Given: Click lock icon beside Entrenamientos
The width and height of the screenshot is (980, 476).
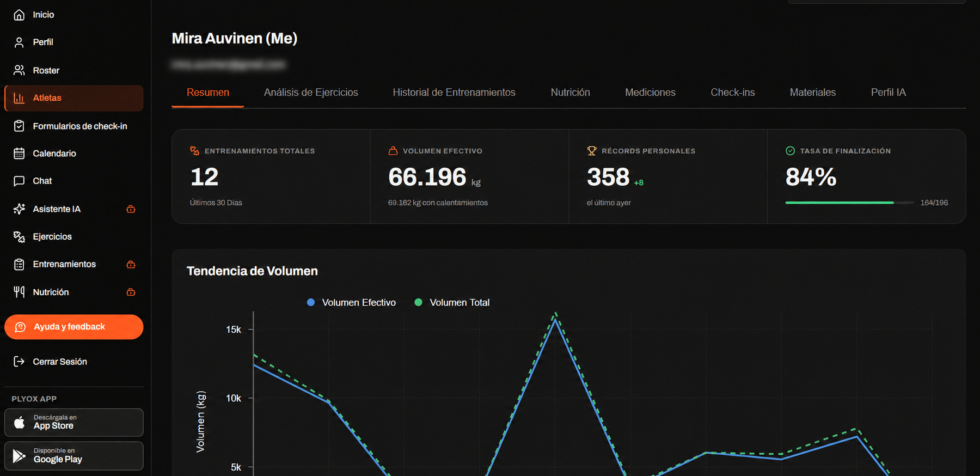Looking at the screenshot, I should [131, 264].
